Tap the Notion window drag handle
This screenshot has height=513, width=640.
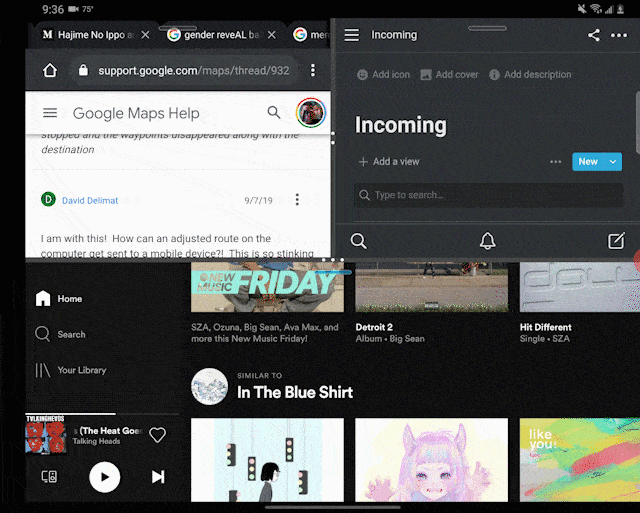pyautogui.click(x=487, y=28)
